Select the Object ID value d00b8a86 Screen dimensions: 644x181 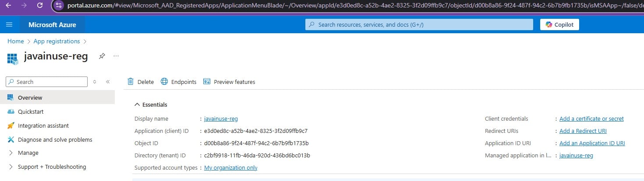(256, 143)
